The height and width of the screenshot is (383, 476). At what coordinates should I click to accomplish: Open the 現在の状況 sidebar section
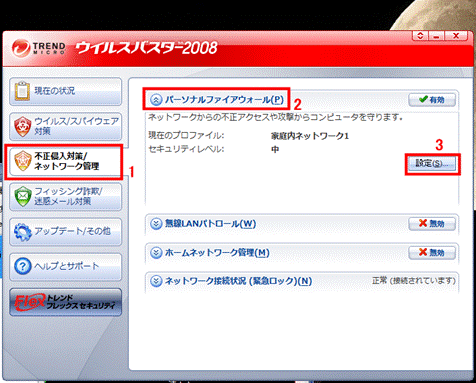click(x=65, y=91)
